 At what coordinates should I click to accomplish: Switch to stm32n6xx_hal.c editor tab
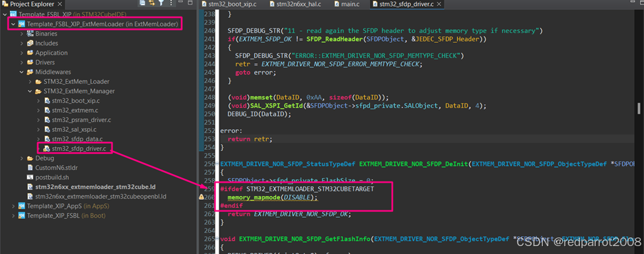click(295, 4)
